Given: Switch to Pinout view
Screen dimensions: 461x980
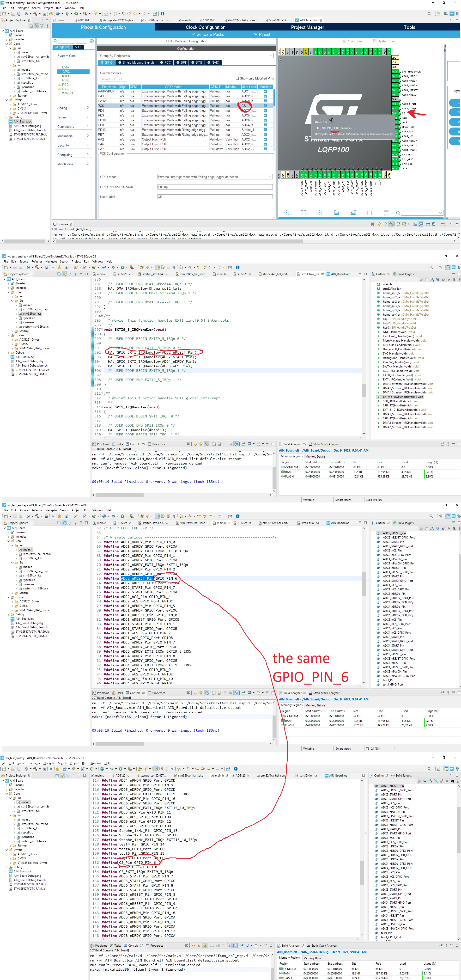Looking at the screenshot, I should (x=352, y=41).
